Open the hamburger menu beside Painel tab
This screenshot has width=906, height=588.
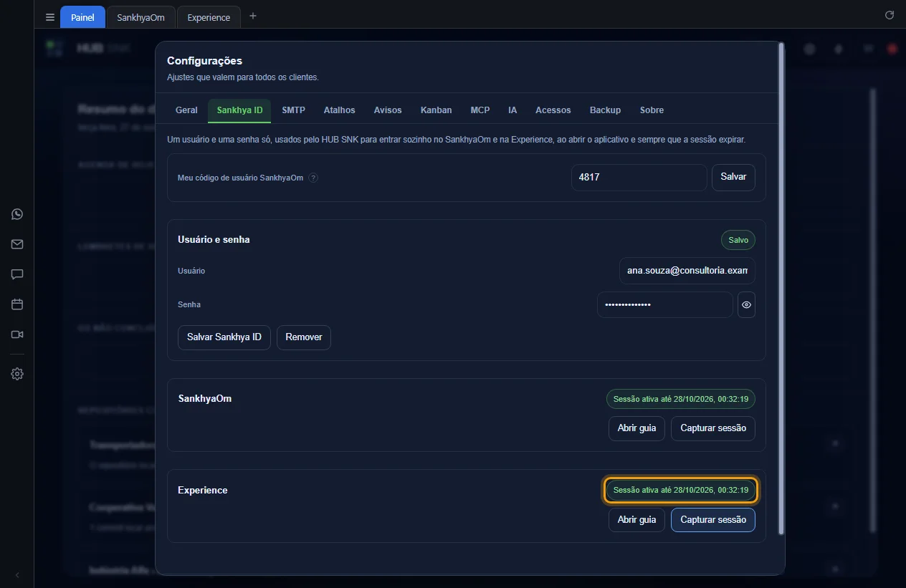coord(50,17)
